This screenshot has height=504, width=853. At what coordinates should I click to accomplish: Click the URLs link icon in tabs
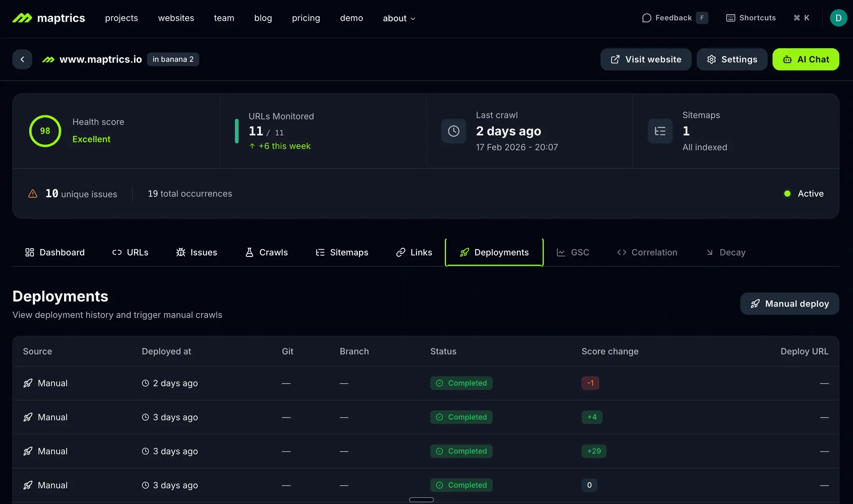click(x=117, y=252)
